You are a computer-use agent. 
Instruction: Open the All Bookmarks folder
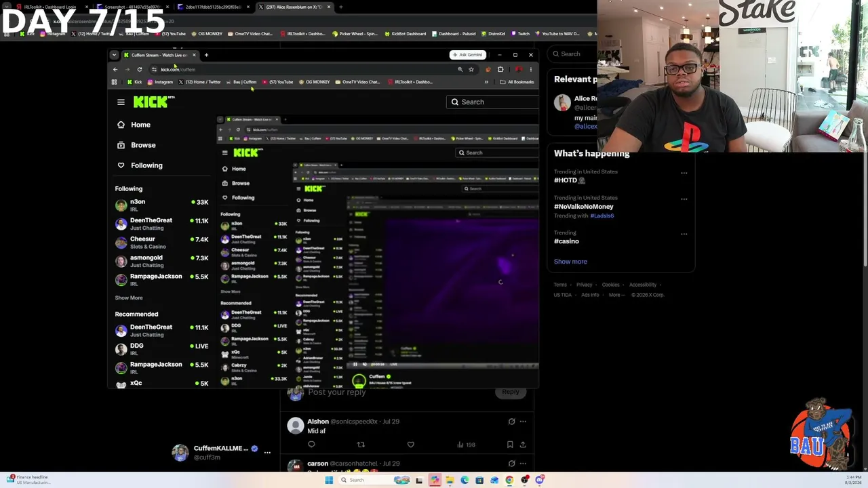(x=517, y=82)
